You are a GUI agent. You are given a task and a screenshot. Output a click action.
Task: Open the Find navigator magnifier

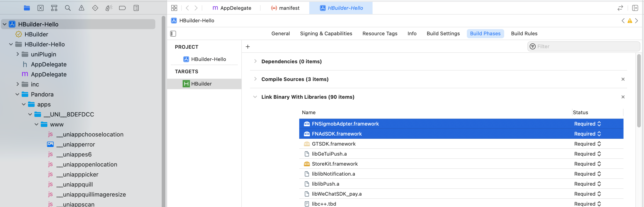[68, 8]
